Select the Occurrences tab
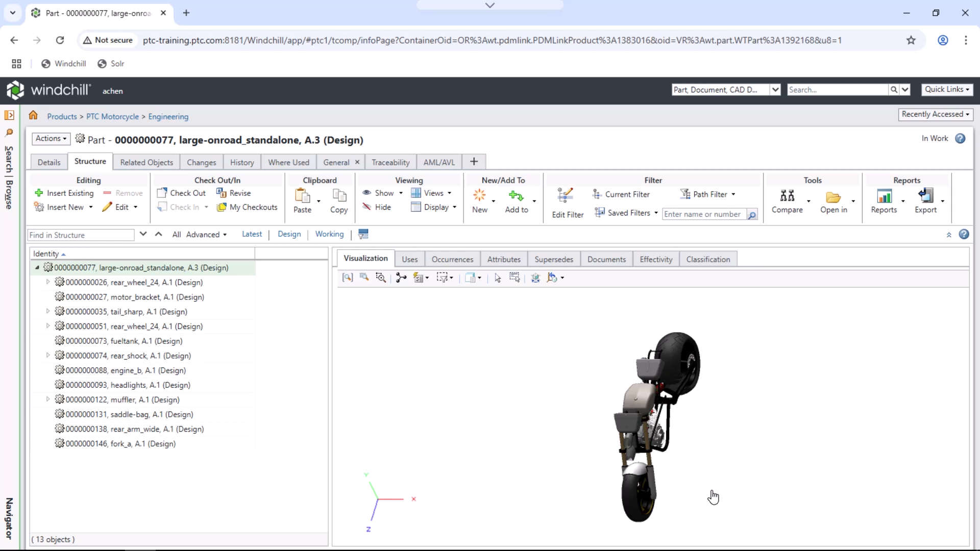 click(x=452, y=259)
